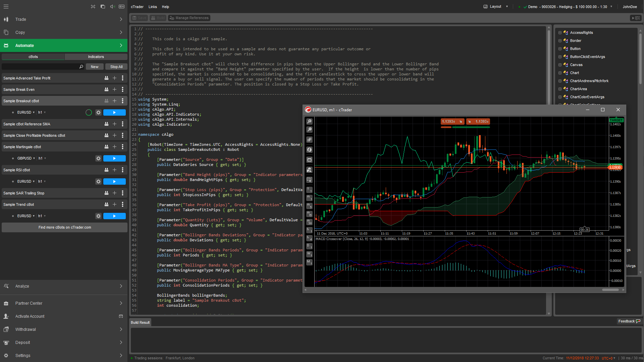
Task: Select the m15 timeframe on chart
Action: click(x=309, y=214)
